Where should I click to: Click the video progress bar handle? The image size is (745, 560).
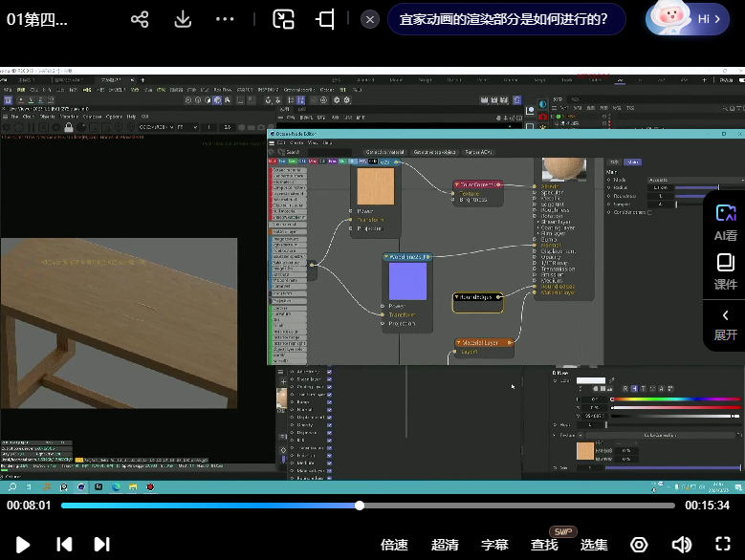(360, 506)
